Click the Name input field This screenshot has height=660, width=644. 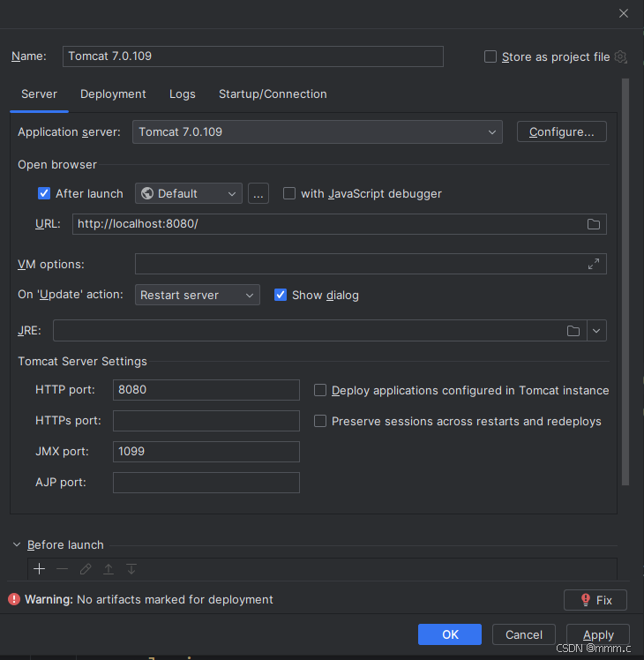point(253,56)
